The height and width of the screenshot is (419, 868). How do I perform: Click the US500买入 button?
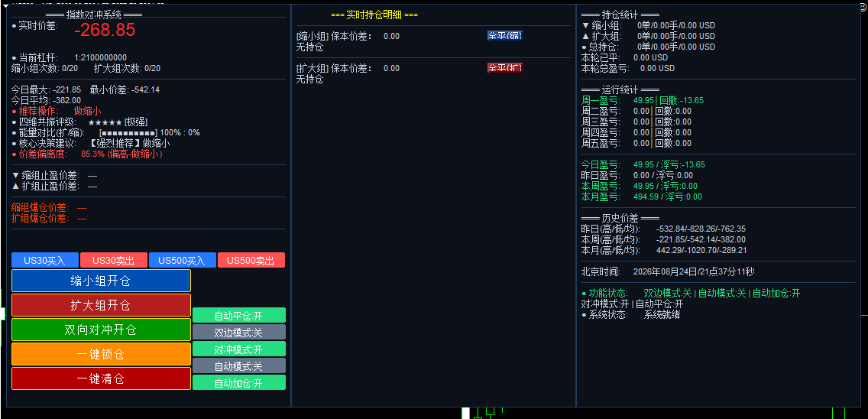point(182,261)
